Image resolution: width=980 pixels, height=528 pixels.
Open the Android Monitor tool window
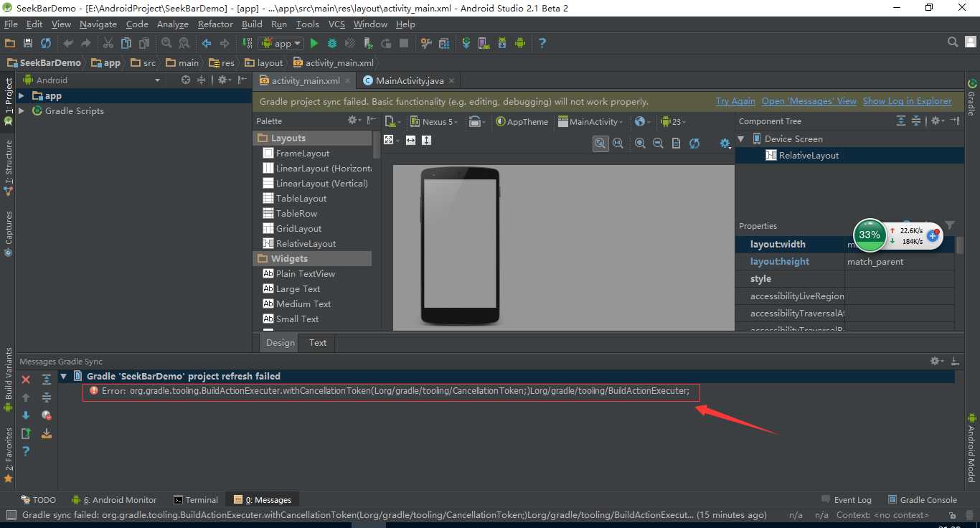[114, 500]
